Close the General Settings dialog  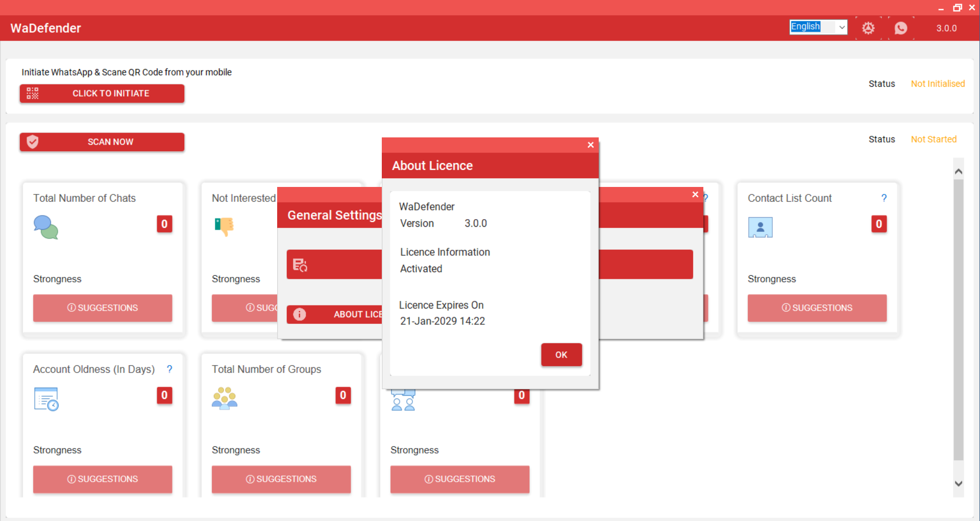tap(695, 195)
